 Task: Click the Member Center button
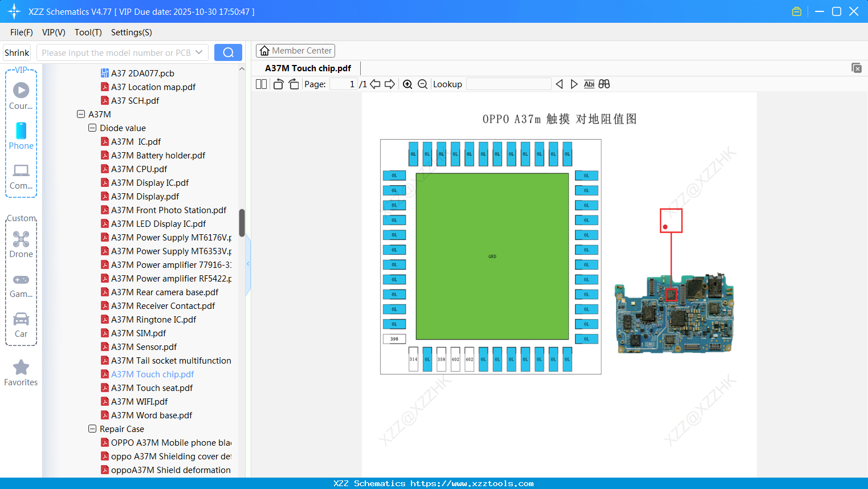click(x=295, y=50)
